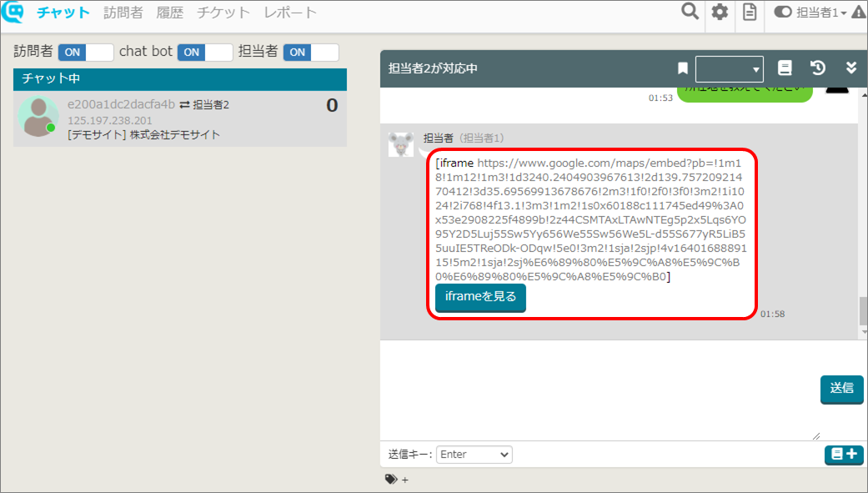Click the document icon in top bar
The height and width of the screenshot is (493, 868).
click(x=750, y=12)
